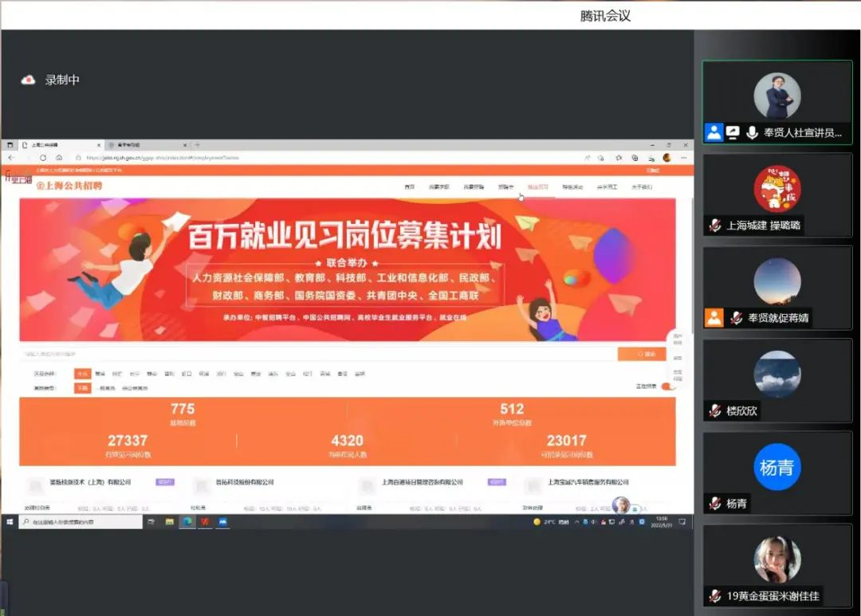Image resolution: width=861 pixels, height=616 pixels.
Task: Open File Explorer from the taskbar
Action: tap(170, 522)
